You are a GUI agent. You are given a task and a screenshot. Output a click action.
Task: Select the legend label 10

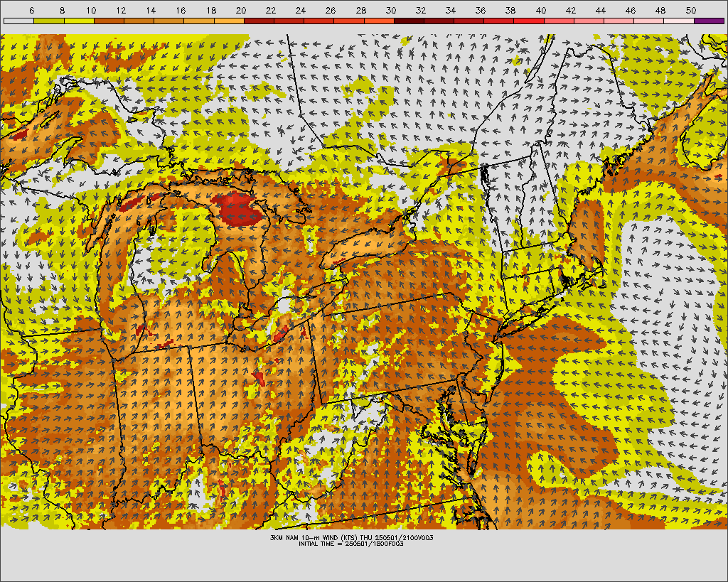coord(91,10)
